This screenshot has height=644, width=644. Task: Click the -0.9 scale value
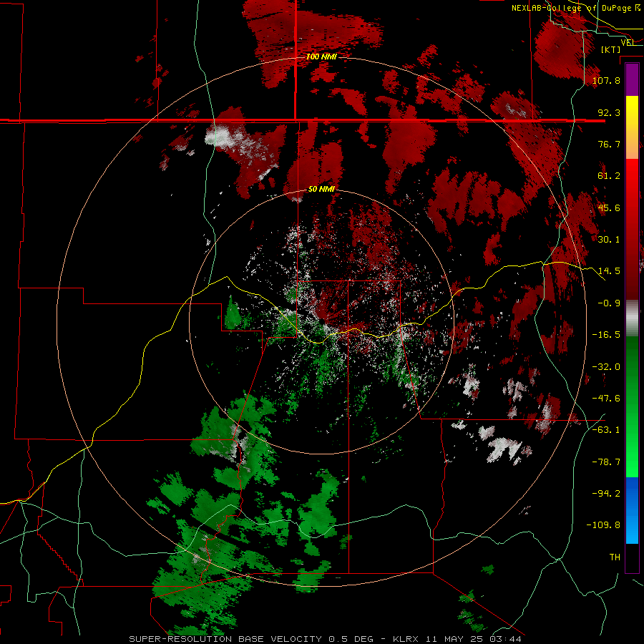click(x=609, y=303)
